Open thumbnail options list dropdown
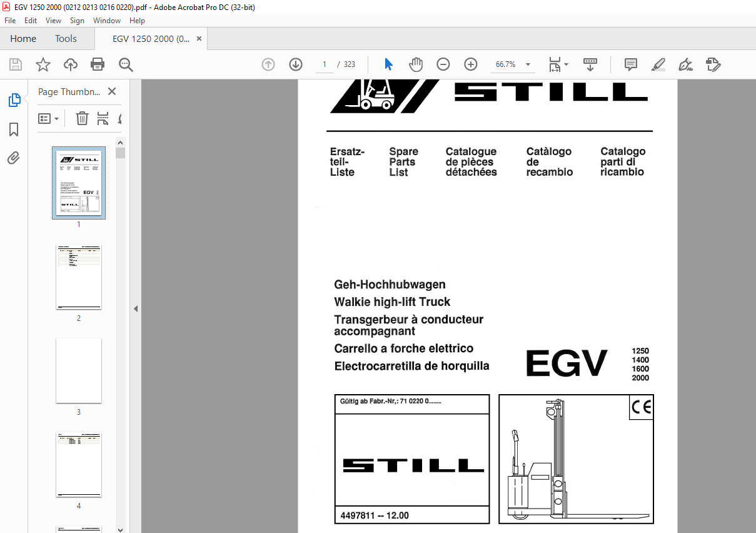756x533 pixels. click(x=48, y=118)
